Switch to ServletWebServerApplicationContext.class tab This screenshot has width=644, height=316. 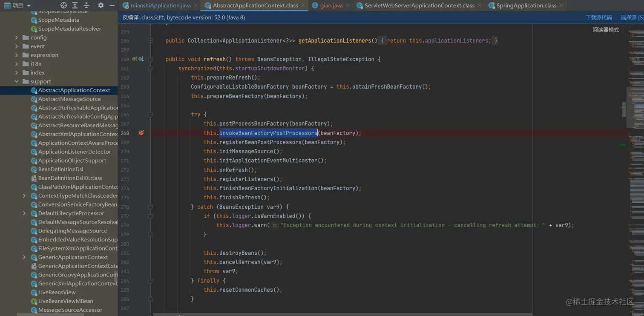point(420,6)
